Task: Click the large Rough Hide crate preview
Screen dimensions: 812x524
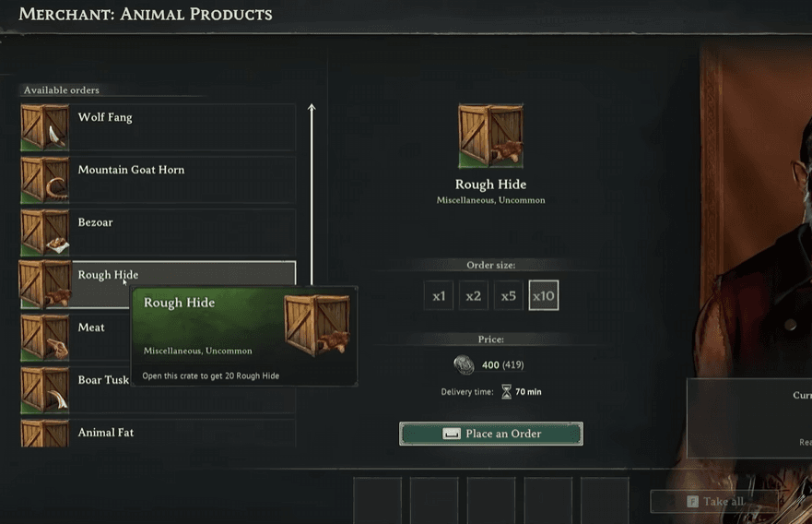Action: tap(490, 136)
